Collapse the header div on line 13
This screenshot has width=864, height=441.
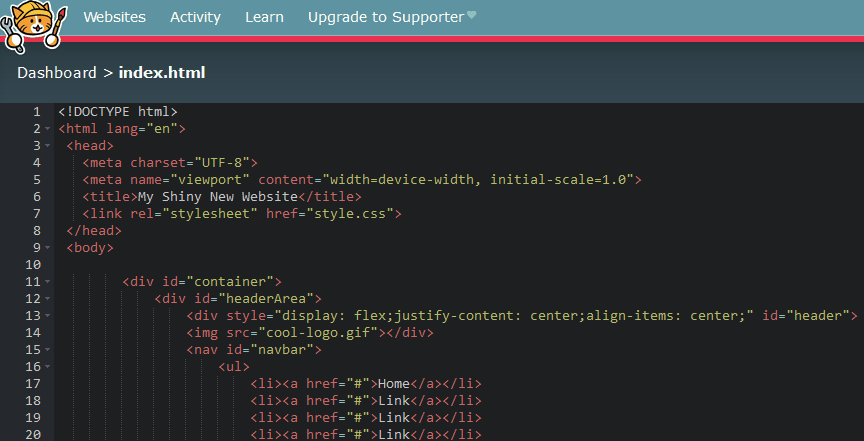click(x=47, y=316)
